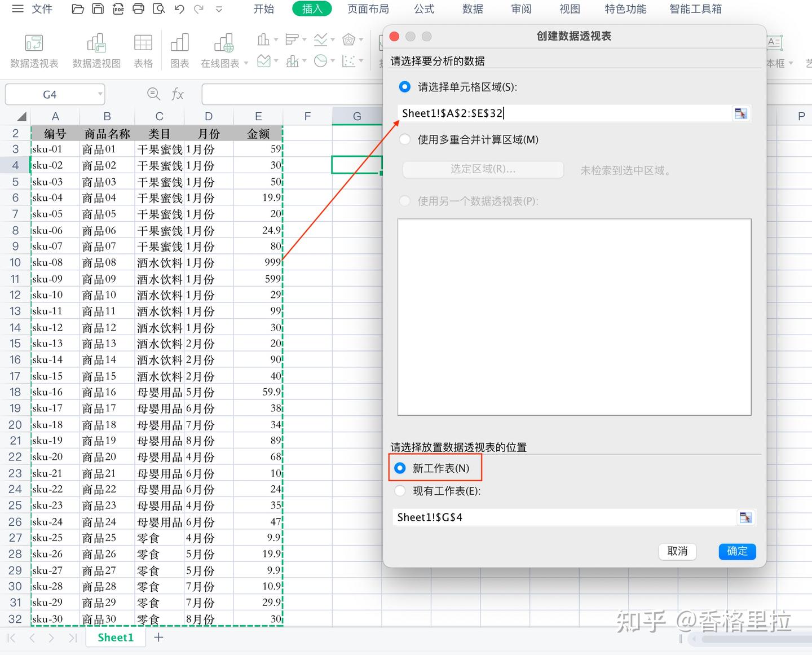Screen dimensions: 812x655
Task: Switch to the 特色功能 tab
Action: pos(625,9)
